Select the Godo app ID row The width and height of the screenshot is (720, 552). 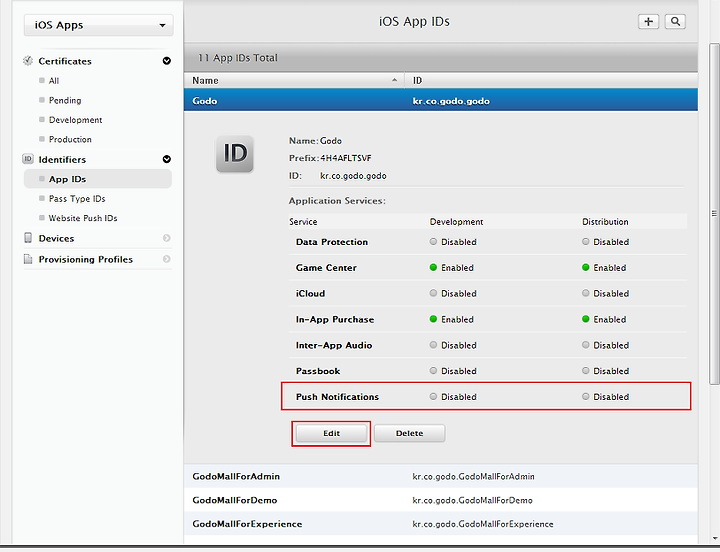click(x=441, y=100)
